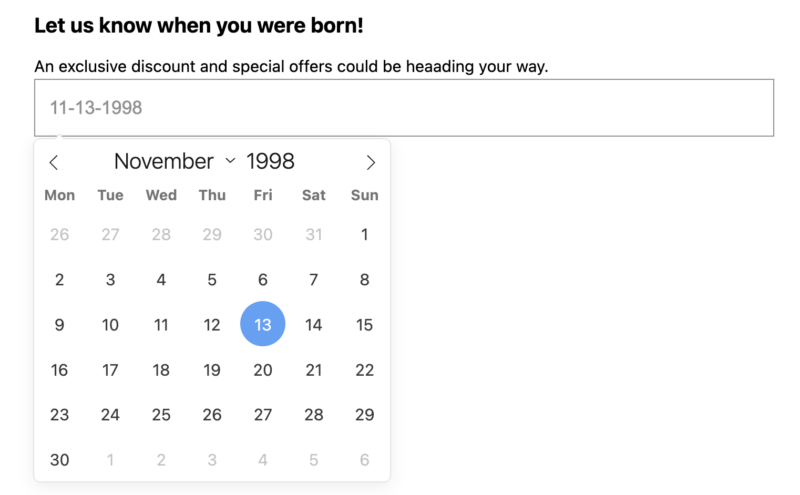Viewport: 800px width, 495px height.
Task: Select date 25 on Wednesday column
Action: (x=161, y=415)
